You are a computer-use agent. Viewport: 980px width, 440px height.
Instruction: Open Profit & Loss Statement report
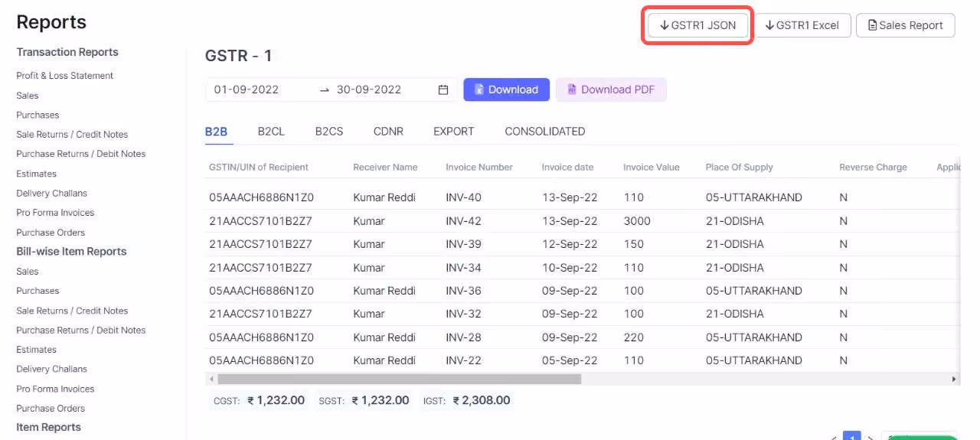click(65, 76)
